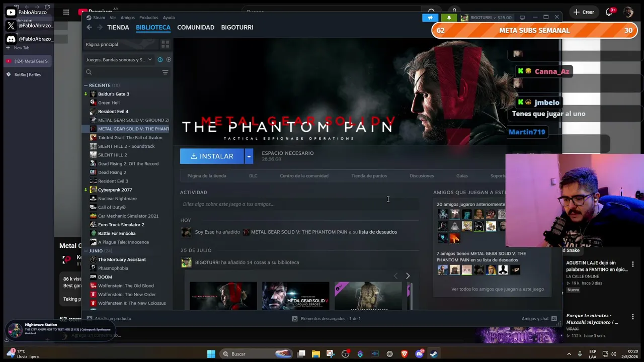Open Discord from taskbar
The height and width of the screenshot is (362, 644).
419,354
